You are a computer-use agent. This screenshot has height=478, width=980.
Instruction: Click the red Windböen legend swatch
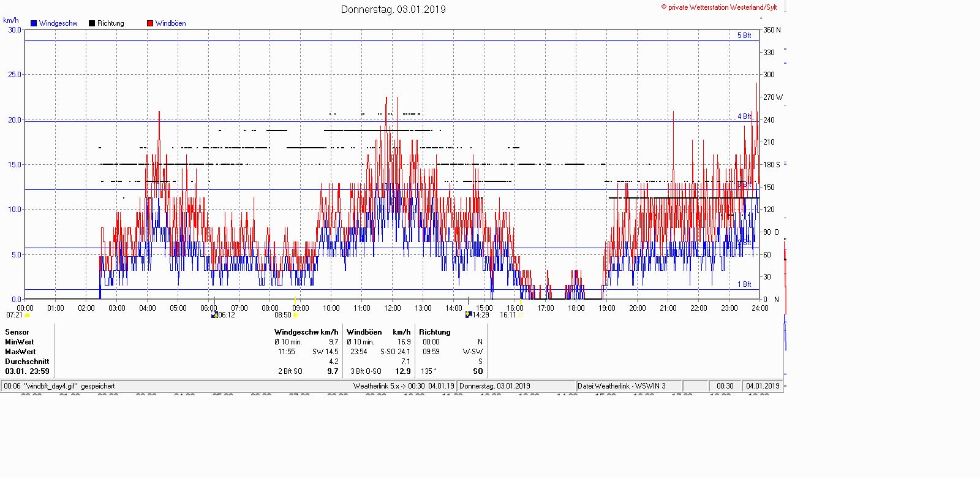coord(150,23)
